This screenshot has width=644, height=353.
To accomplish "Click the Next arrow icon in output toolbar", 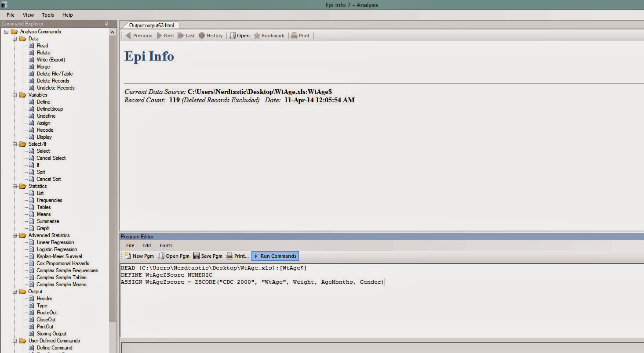I will [160, 36].
